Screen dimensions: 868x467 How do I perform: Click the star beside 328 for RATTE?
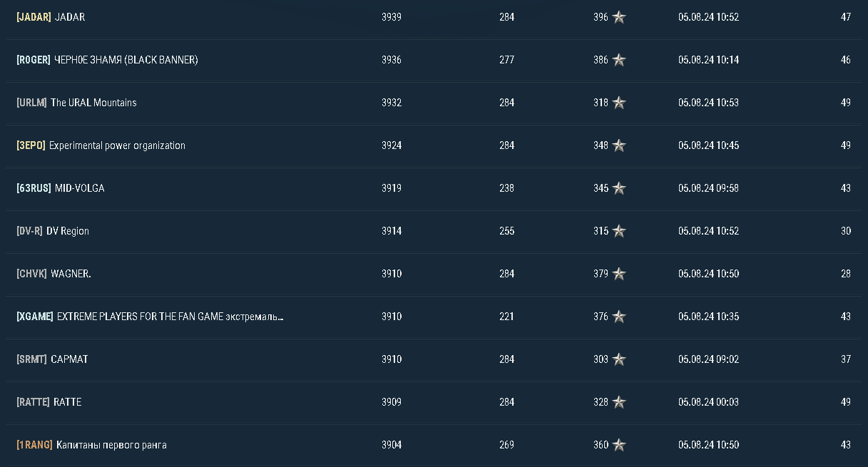point(619,402)
